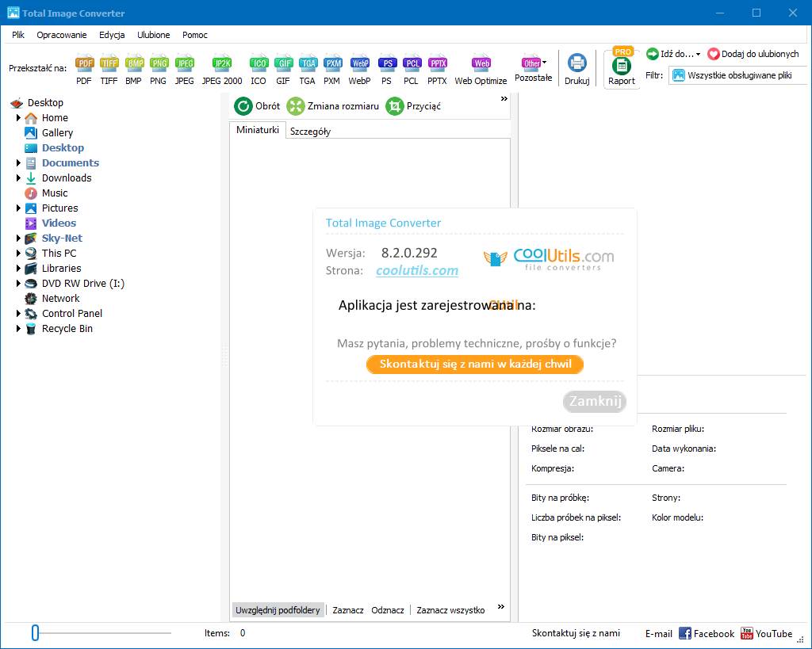Select the JPEG 2000 format icon
This screenshot has height=649, width=812.
(x=222, y=69)
